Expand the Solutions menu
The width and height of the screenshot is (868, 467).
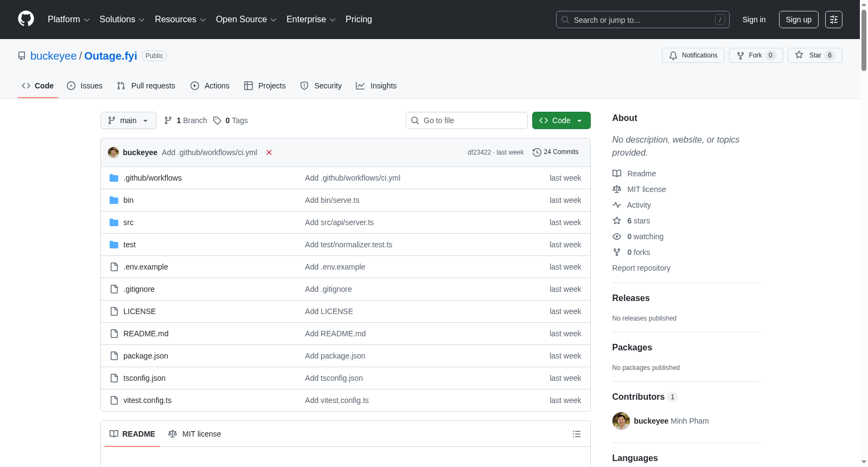(x=122, y=20)
